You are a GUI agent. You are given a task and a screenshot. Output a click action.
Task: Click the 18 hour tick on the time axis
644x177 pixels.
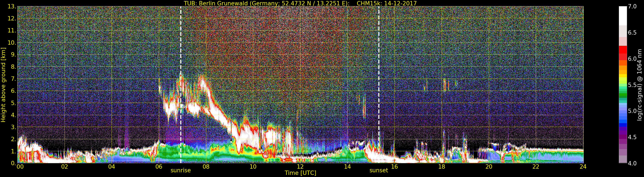(x=441, y=167)
